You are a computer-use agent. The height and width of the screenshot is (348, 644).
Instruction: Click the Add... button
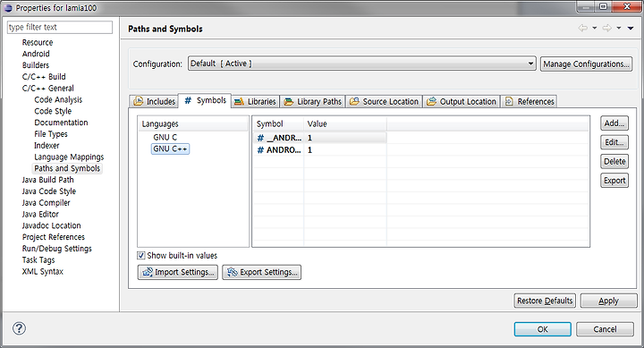[x=614, y=123]
